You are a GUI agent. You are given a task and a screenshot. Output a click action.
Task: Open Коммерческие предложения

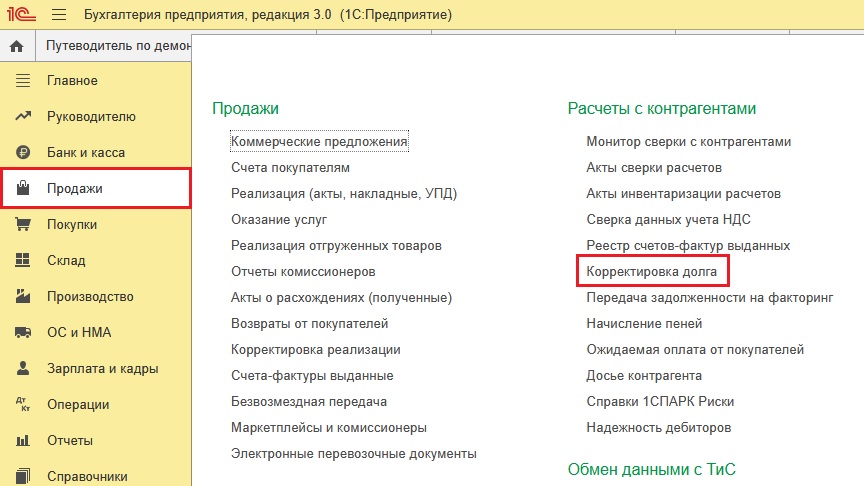click(x=319, y=142)
